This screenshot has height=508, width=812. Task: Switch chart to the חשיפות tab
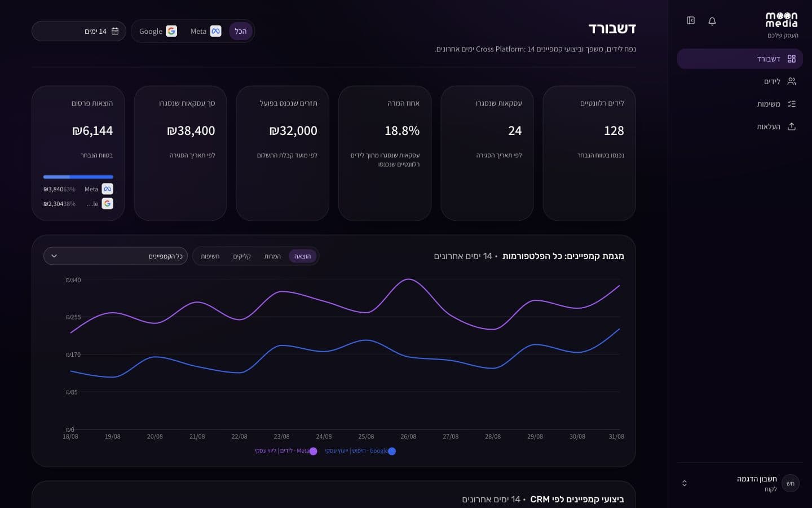pos(210,256)
